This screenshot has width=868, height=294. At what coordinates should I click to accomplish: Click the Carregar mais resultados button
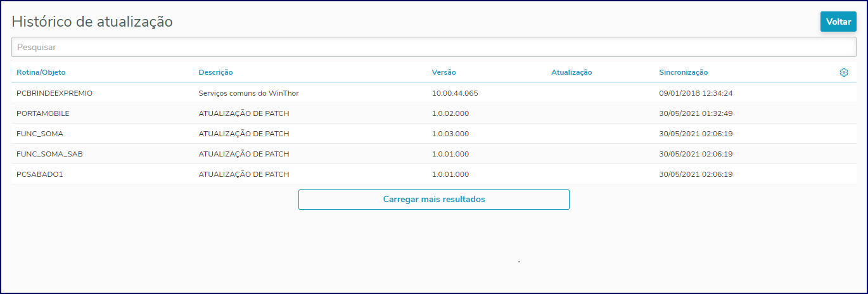coord(434,199)
